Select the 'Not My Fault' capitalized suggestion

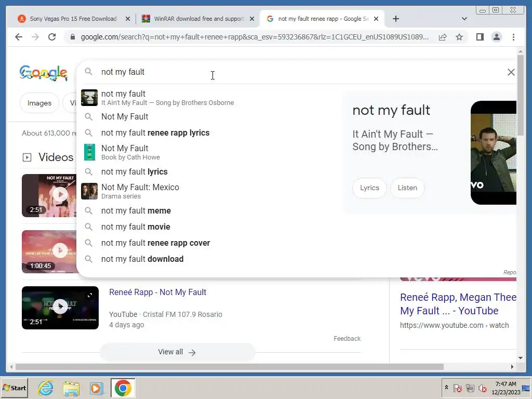point(210,117)
